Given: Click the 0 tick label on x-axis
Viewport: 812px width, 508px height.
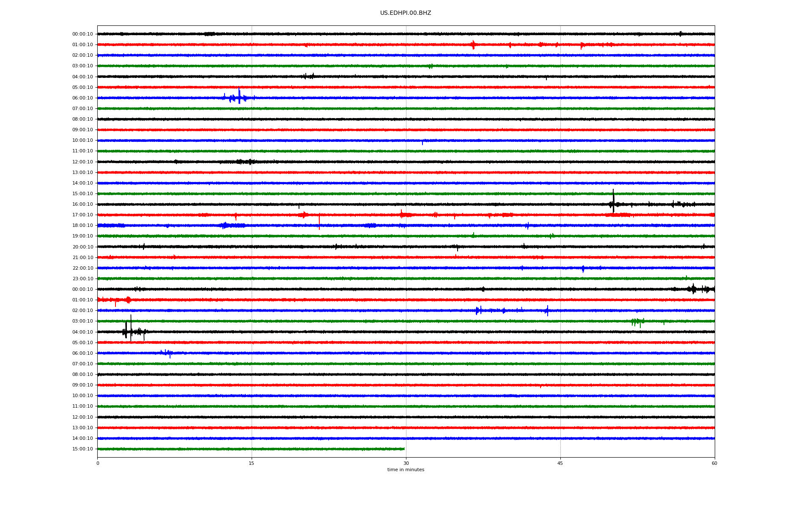Looking at the screenshot, I should tap(98, 463).
